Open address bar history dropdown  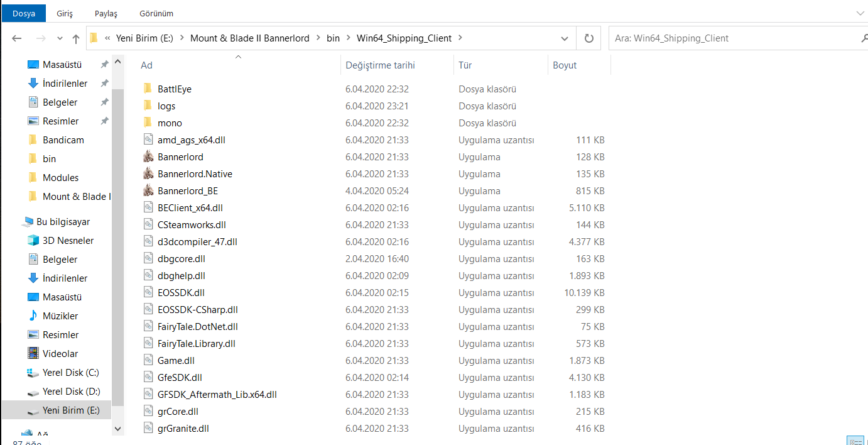[565, 38]
